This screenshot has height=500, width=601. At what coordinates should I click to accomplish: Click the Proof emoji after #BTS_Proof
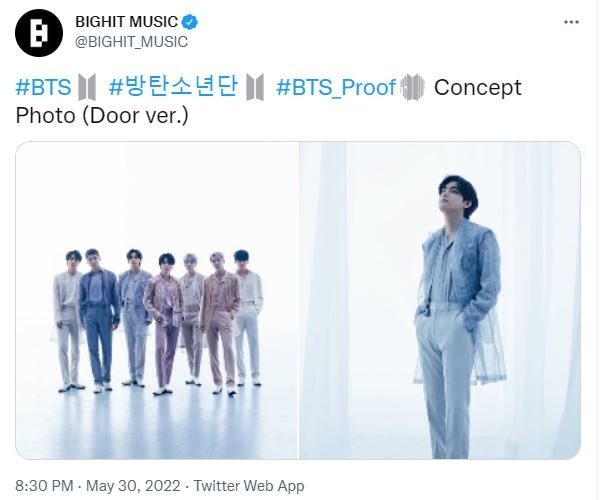click(412, 87)
